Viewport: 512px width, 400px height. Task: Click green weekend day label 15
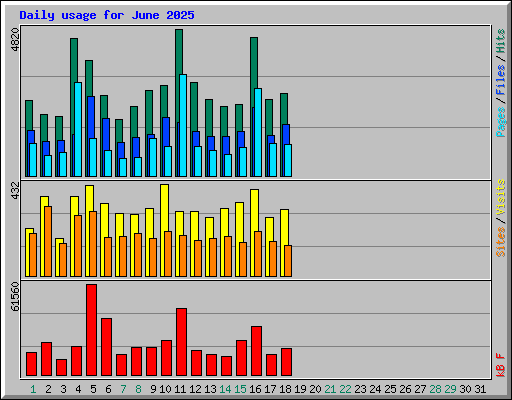240,389
